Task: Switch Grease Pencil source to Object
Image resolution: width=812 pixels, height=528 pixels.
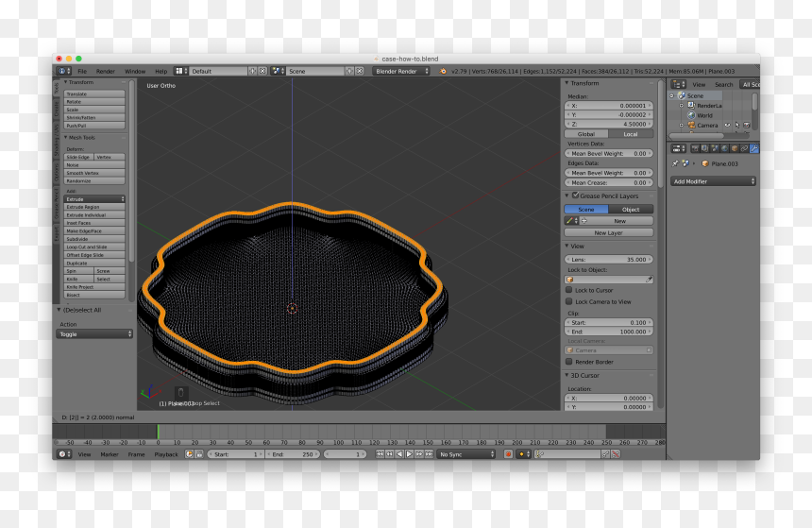Action: (631, 210)
